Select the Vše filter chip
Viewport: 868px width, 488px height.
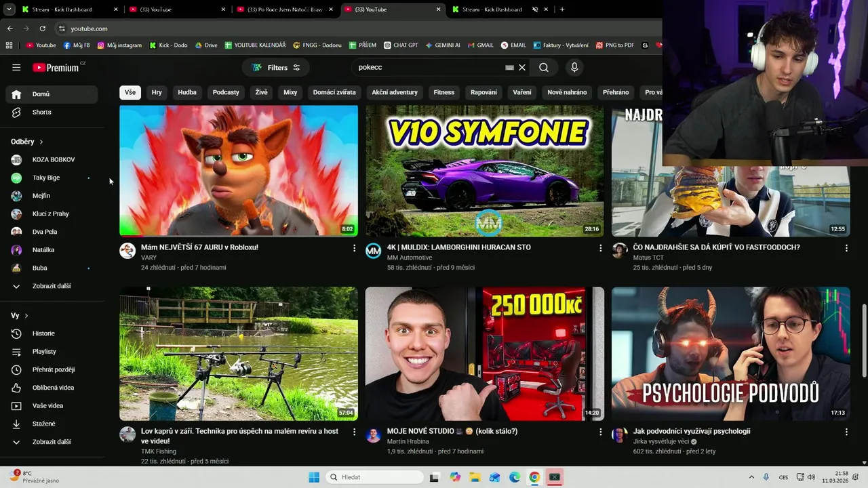[x=130, y=92]
